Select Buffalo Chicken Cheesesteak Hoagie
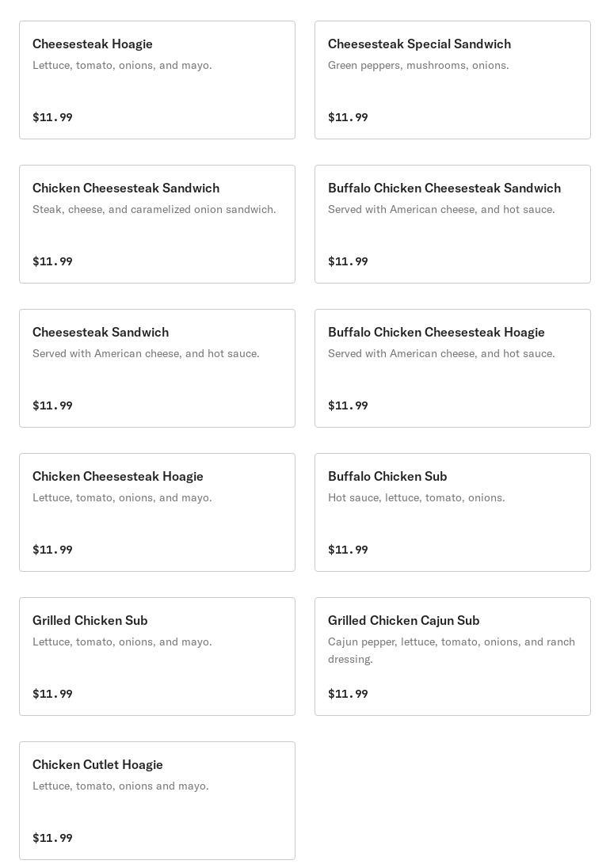 452,368
